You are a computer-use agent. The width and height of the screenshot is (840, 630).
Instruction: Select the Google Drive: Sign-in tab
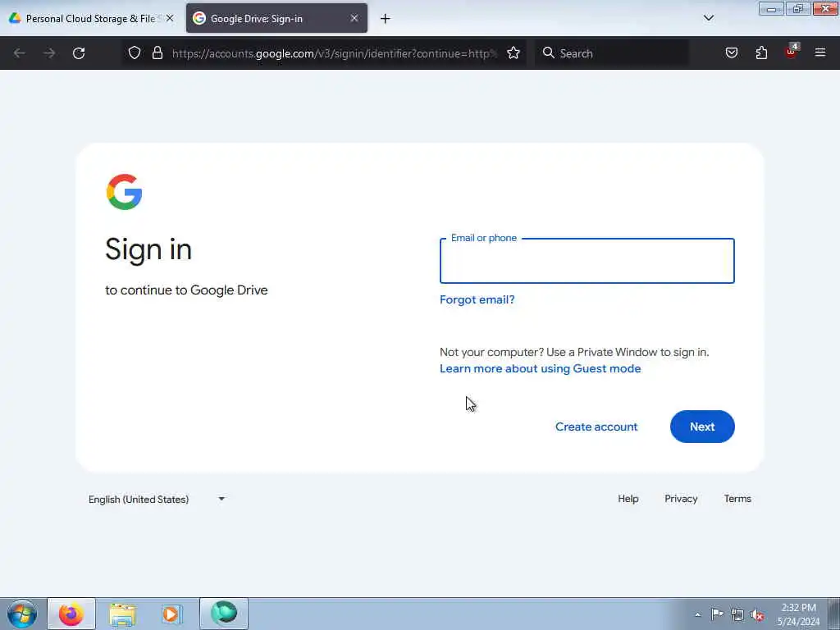(x=276, y=18)
